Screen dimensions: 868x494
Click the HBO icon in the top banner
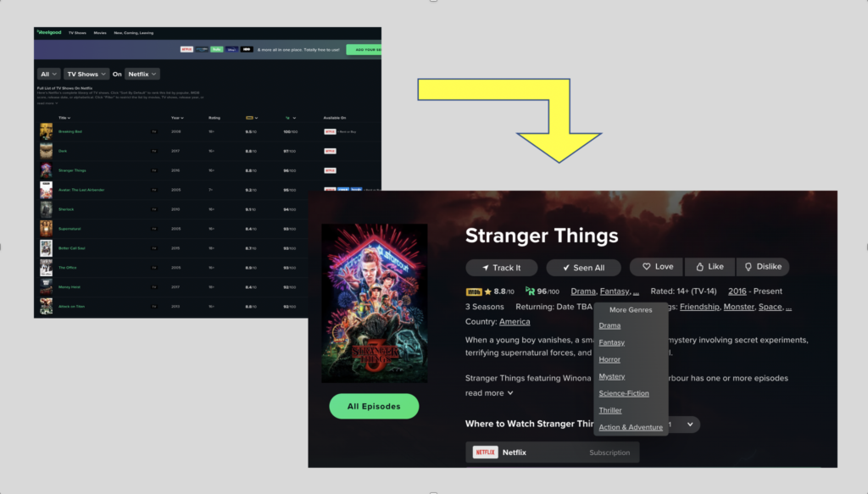point(247,50)
